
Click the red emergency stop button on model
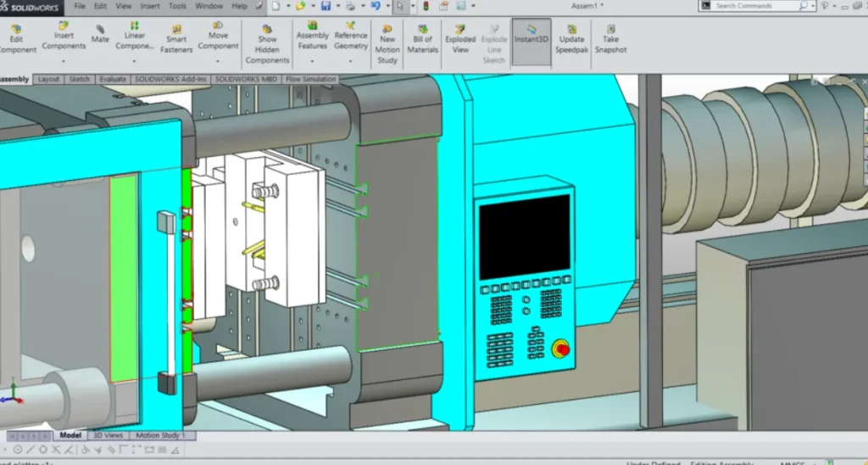tap(561, 349)
